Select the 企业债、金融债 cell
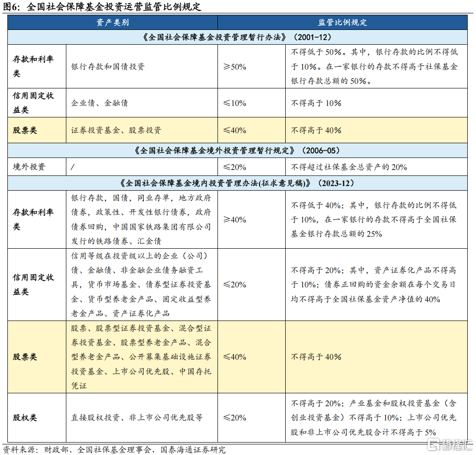 pos(100,103)
